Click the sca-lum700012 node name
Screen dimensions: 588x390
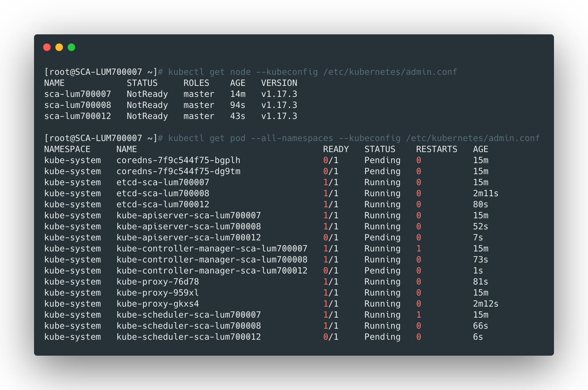(x=78, y=116)
